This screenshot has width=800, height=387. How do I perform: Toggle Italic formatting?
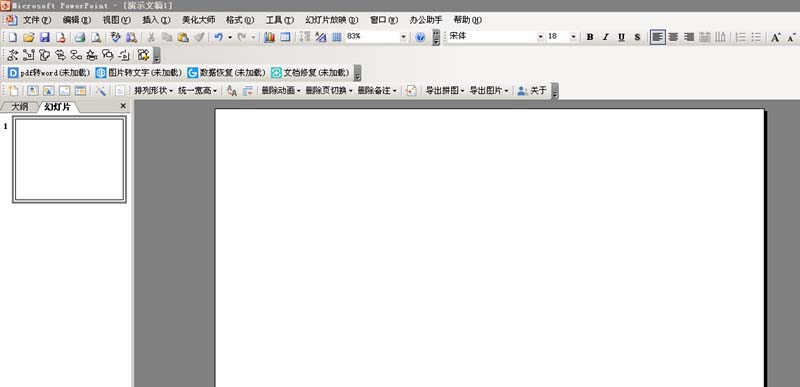pyautogui.click(x=606, y=37)
